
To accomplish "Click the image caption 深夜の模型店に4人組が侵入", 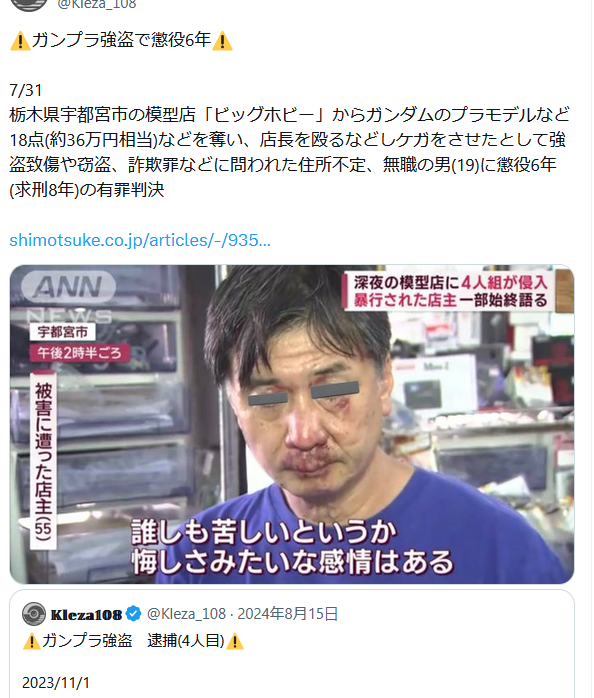I will [450, 282].
